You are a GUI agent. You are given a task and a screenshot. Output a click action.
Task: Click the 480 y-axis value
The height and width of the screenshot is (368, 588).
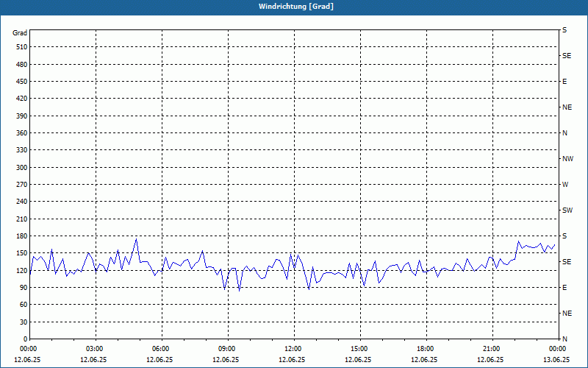click(22, 65)
